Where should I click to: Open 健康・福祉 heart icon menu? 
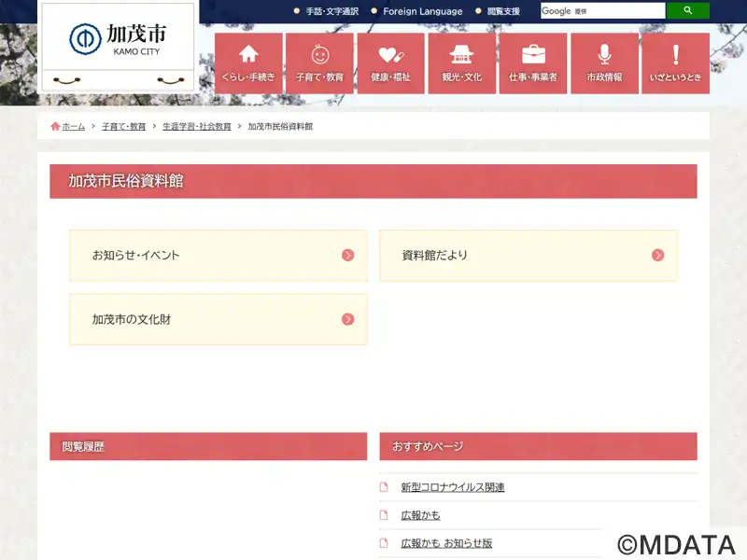click(x=390, y=63)
